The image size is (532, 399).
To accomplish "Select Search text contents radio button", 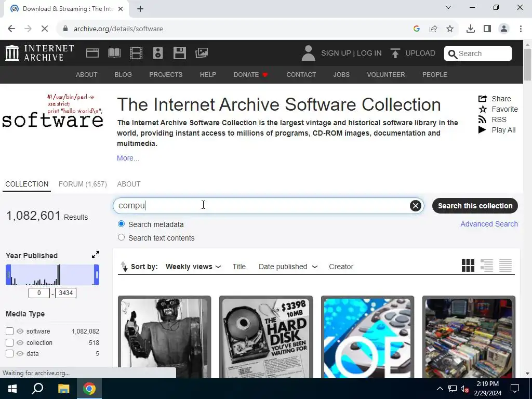I will click(x=121, y=237).
